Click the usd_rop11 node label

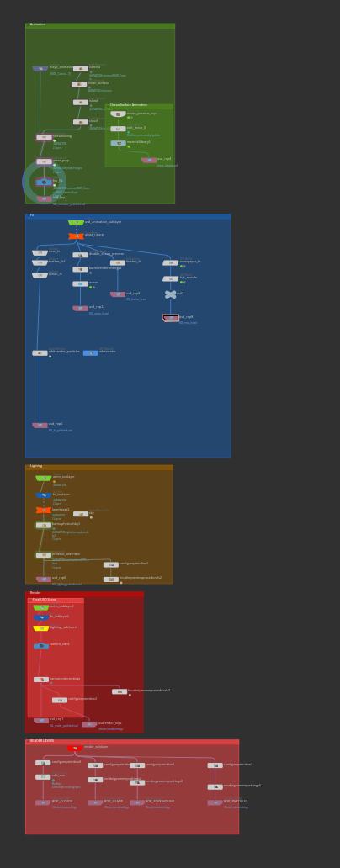click(x=97, y=306)
